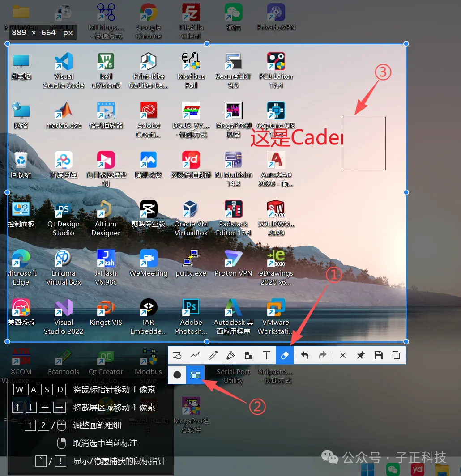Select the eraser tool

point(284,355)
